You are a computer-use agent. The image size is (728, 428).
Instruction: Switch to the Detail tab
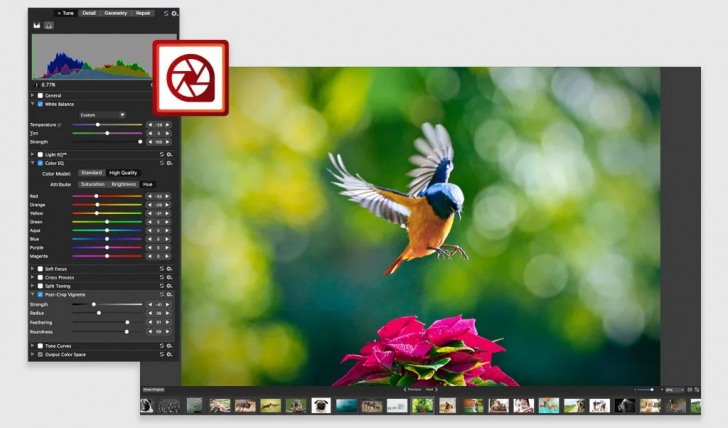pos(89,13)
